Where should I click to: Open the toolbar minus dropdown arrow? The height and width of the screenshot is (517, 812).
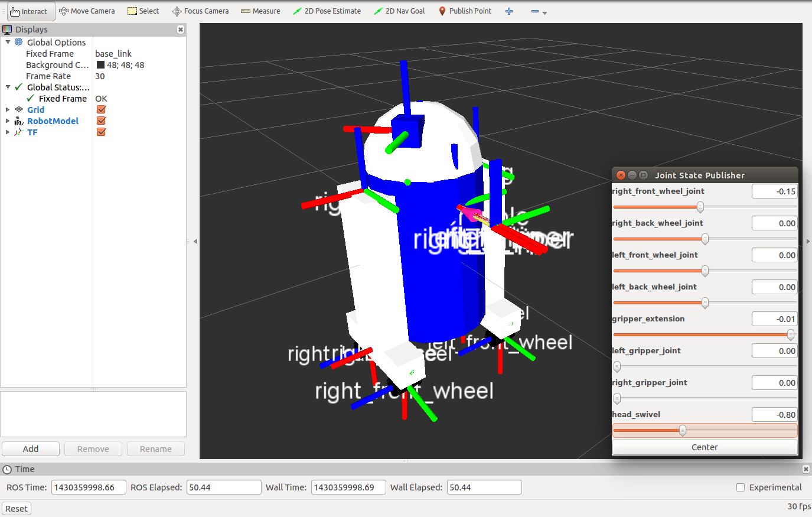(x=544, y=12)
